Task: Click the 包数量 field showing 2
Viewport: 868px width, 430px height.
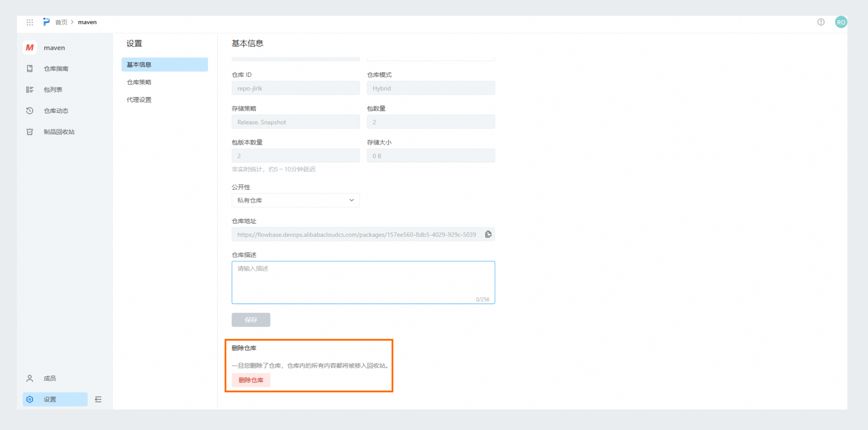Action: pos(431,122)
